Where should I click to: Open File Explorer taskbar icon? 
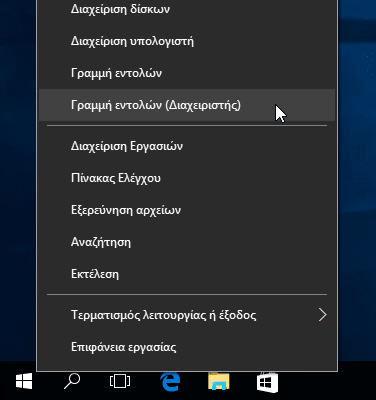[x=219, y=381]
